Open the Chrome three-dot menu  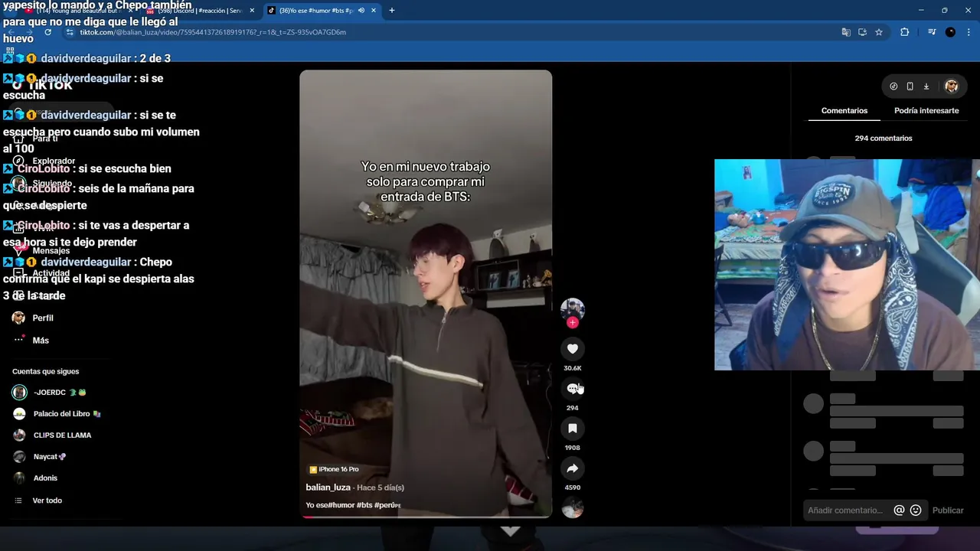(969, 32)
